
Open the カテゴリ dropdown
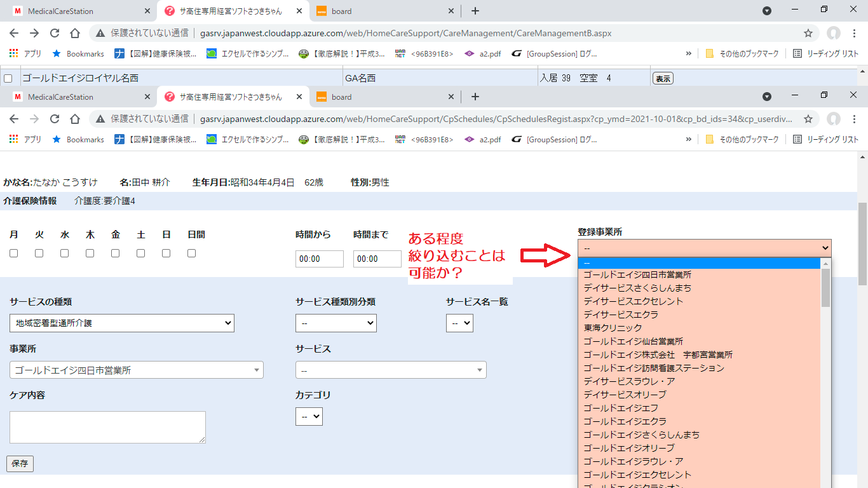click(x=309, y=417)
